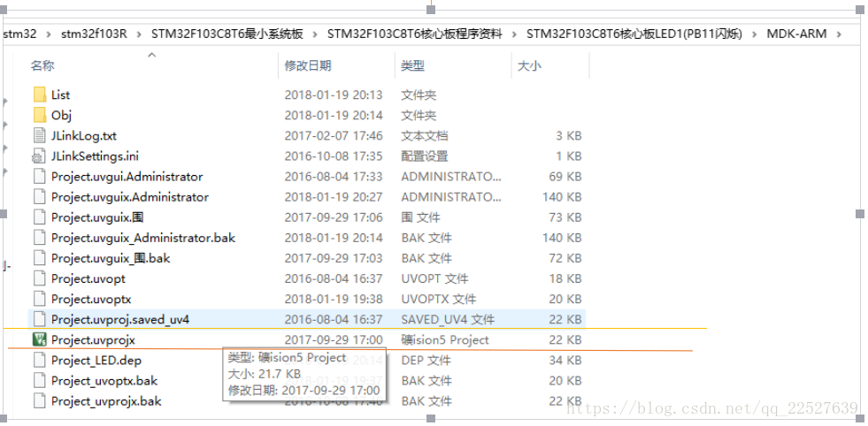This screenshot has height=426, width=868.
Task: Go to stm32f103R breadcrumb
Action: click(94, 34)
